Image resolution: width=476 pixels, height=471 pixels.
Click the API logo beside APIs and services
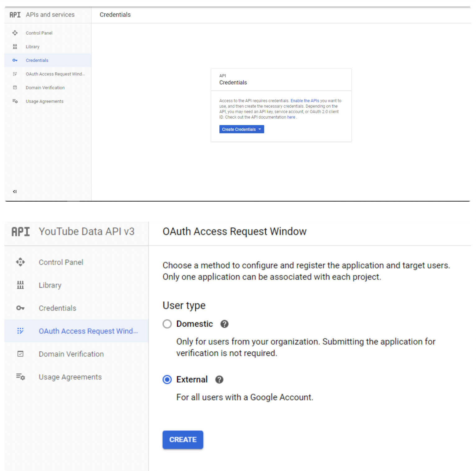tap(15, 15)
